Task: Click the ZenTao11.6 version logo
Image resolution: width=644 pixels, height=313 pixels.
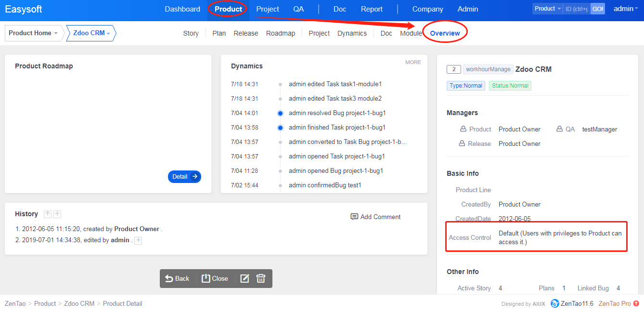Action: click(572, 303)
